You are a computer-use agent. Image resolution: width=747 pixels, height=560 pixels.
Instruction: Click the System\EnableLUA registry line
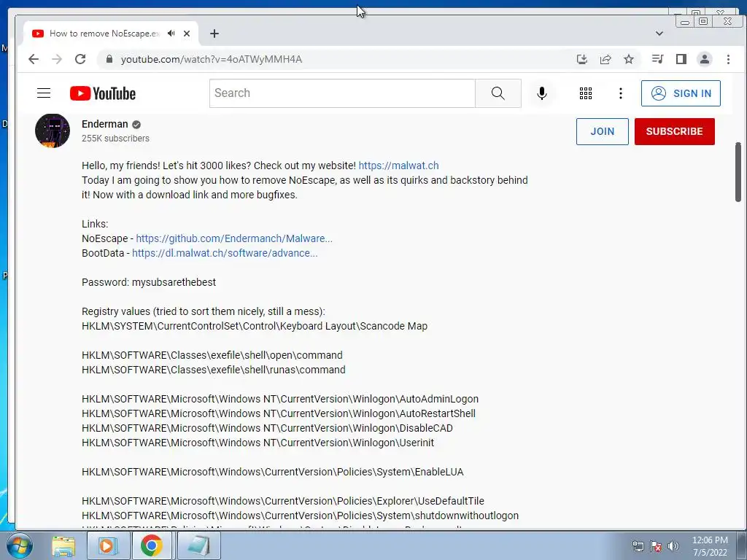273,472
